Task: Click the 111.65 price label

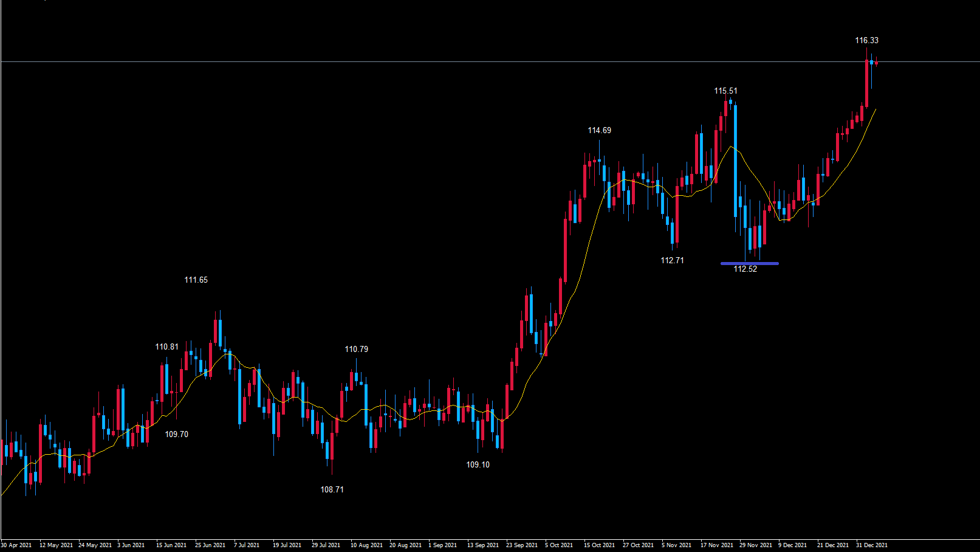Action: [x=196, y=280]
